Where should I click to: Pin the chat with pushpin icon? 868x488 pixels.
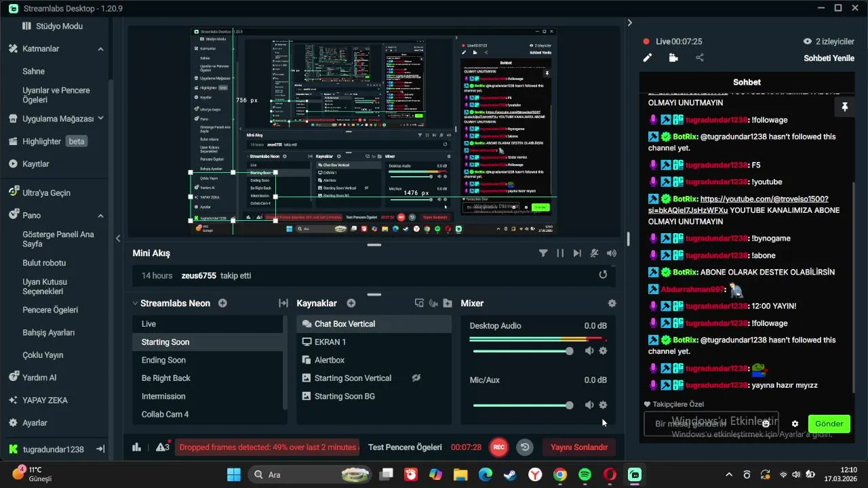point(844,107)
